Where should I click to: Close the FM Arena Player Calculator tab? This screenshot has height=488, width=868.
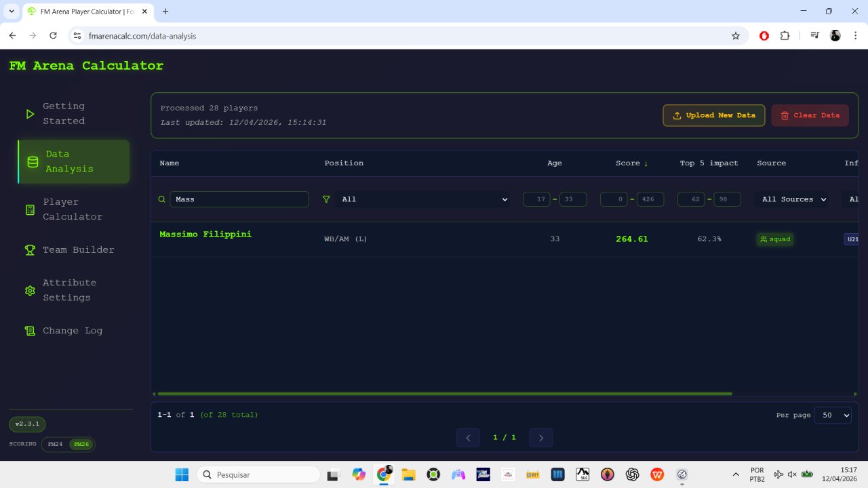tap(146, 12)
